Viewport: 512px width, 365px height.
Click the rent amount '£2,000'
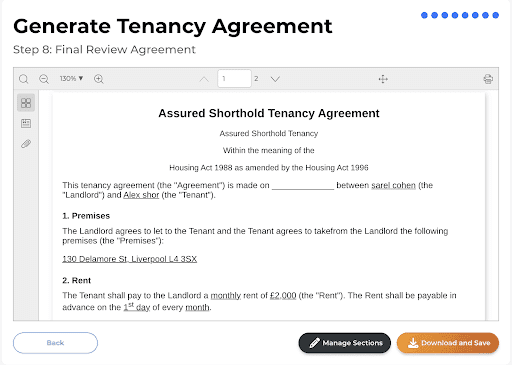pos(283,296)
